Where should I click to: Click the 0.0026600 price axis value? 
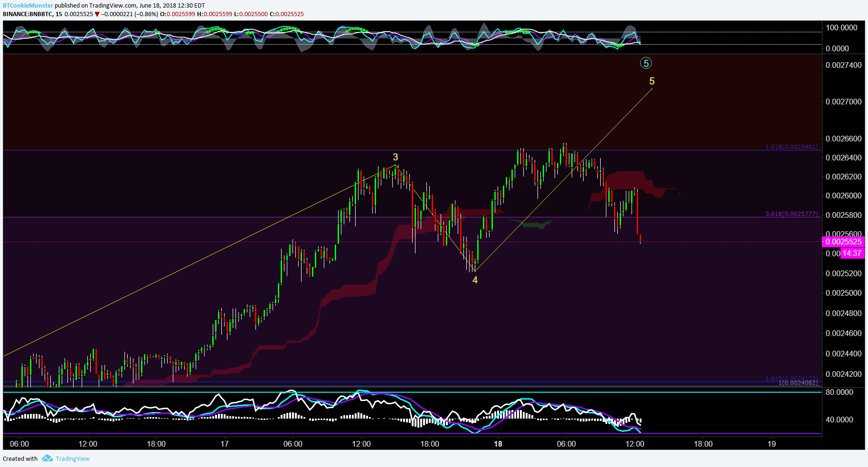pos(843,139)
